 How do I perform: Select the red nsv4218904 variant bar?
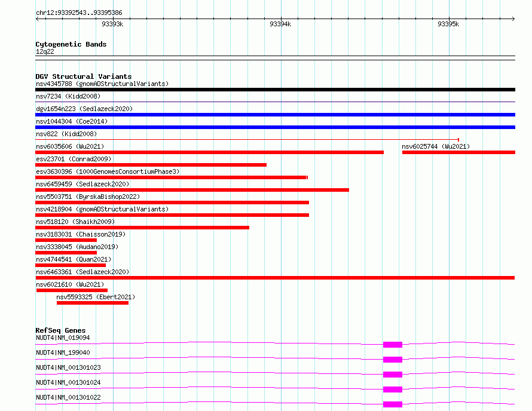172,215
